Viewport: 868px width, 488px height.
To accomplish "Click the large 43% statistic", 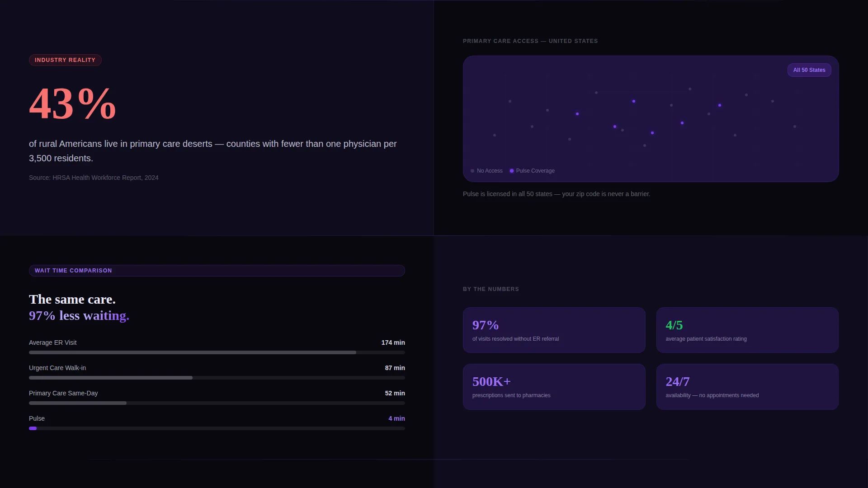I will 73,104.
